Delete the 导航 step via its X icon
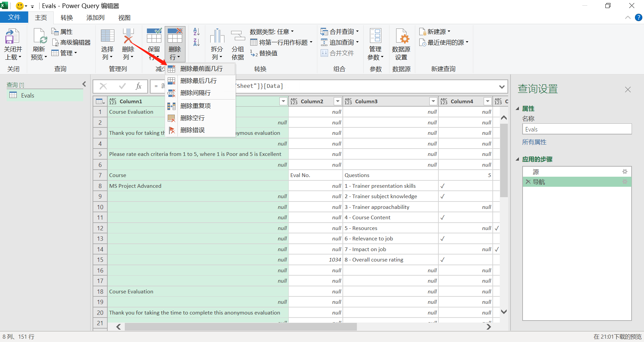 pos(529,182)
